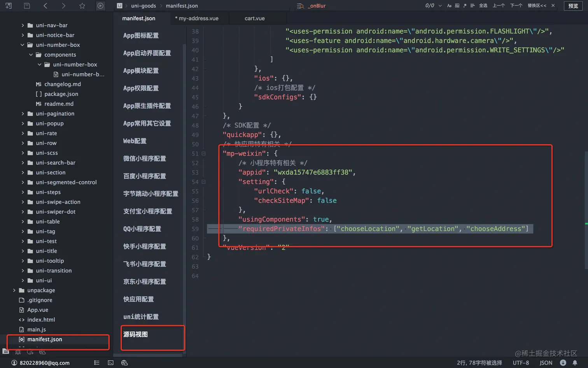Collapse the code fold at the setting block
The width and height of the screenshot is (588, 368).
pyautogui.click(x=204, y=182)
